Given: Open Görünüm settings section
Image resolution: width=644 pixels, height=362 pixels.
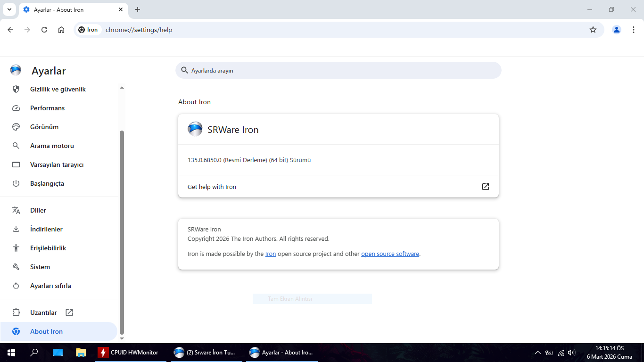Looking at the screenshot, I should [x=58, y=127].
